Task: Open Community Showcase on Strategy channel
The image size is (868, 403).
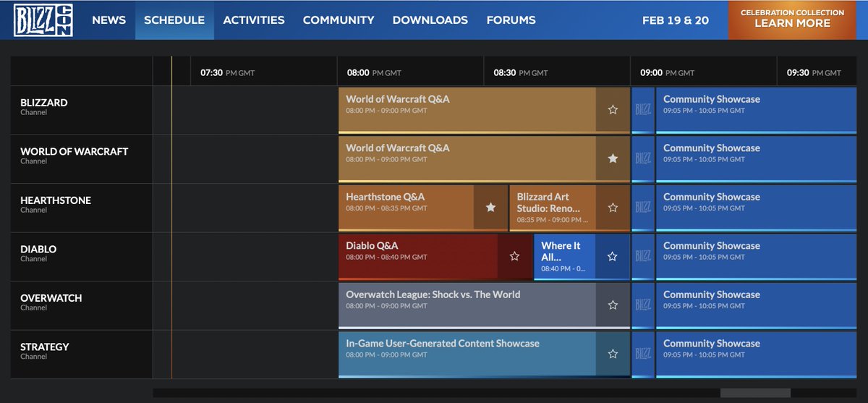Action: [756, 354]
